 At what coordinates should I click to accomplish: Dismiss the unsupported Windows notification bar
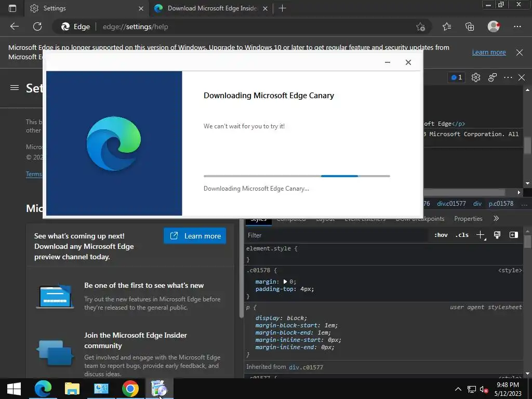[x=520, y=52]
